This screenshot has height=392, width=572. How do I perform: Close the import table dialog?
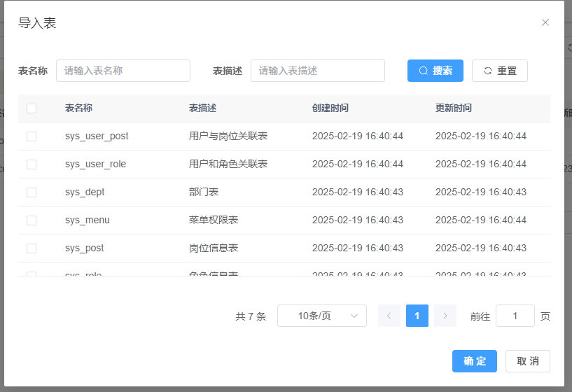[545, 22]
